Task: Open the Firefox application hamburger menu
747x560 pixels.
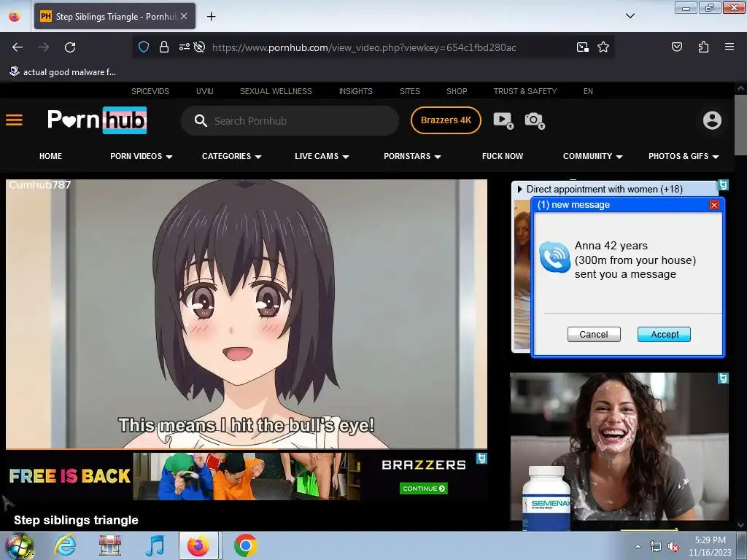Action: 729,47
